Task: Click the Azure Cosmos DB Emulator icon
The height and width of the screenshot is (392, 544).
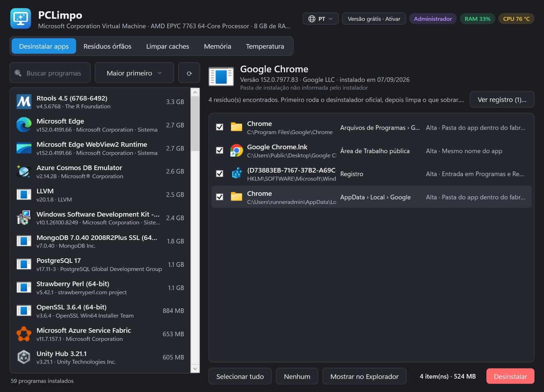Action: point(24,172)
